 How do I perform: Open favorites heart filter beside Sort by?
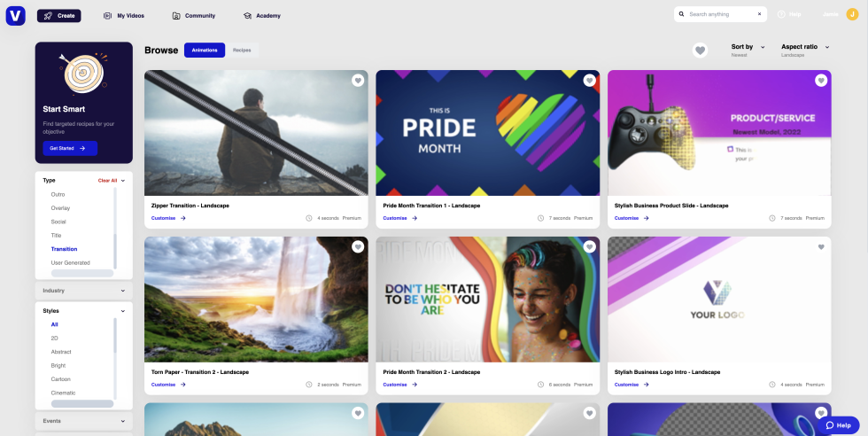(x=700, y=51)
